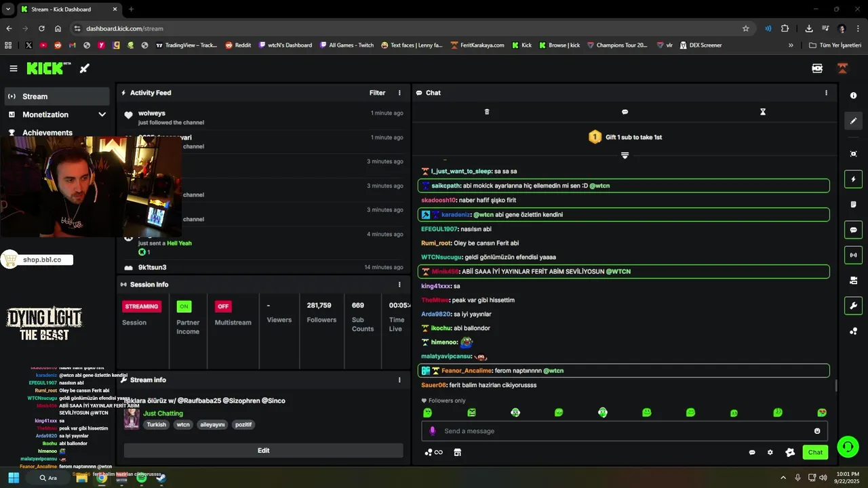Select first green emote in quick emote row
This screenshot has width=868, height=488.
click(427, 413)
